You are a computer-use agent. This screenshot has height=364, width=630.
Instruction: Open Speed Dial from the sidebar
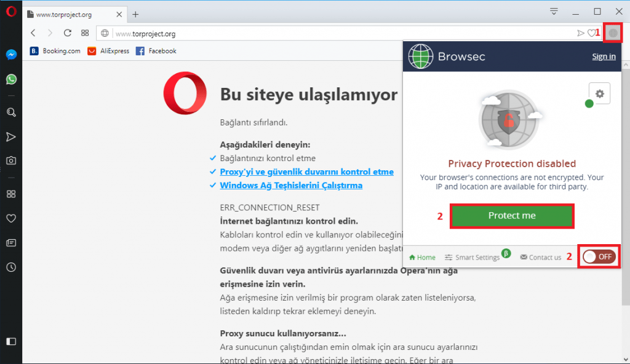click(x=11, y=194)
